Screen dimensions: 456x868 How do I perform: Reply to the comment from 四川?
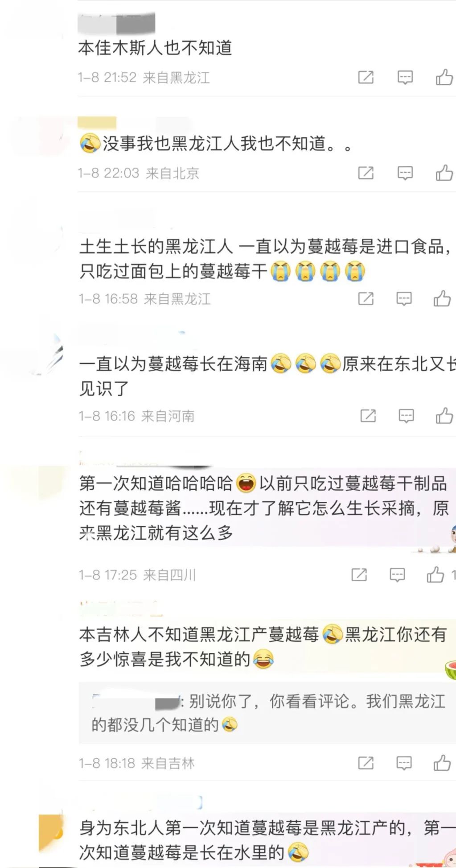coord(397,575)
